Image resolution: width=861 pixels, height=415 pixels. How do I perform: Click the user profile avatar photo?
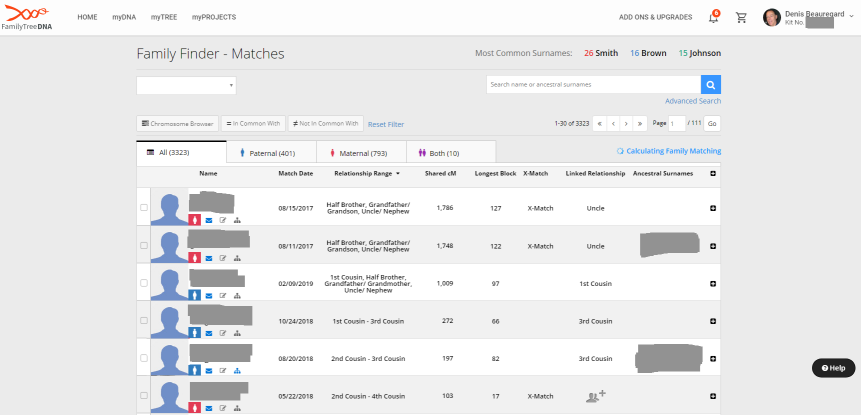click(x=771, y=18)
